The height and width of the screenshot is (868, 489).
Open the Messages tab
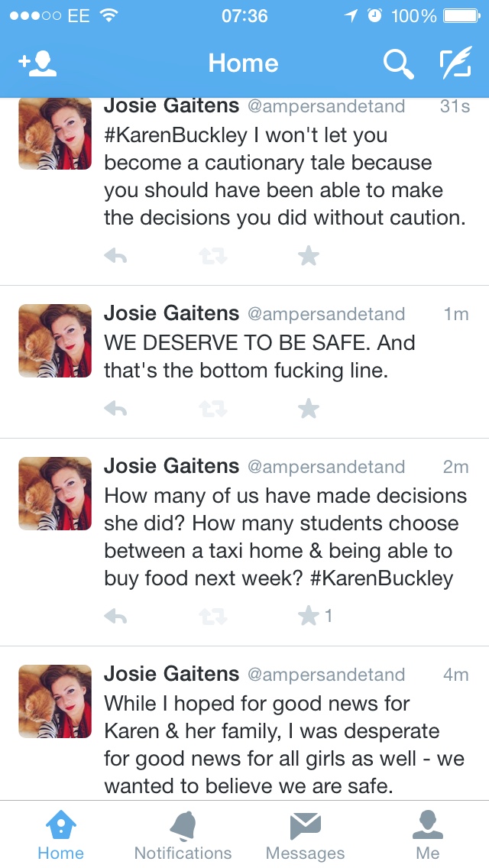click(x=305, y=835)
